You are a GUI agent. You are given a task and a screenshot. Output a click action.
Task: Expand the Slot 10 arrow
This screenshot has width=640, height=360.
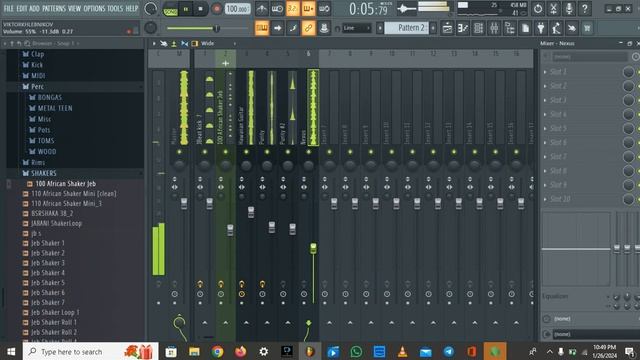(545, 199)
